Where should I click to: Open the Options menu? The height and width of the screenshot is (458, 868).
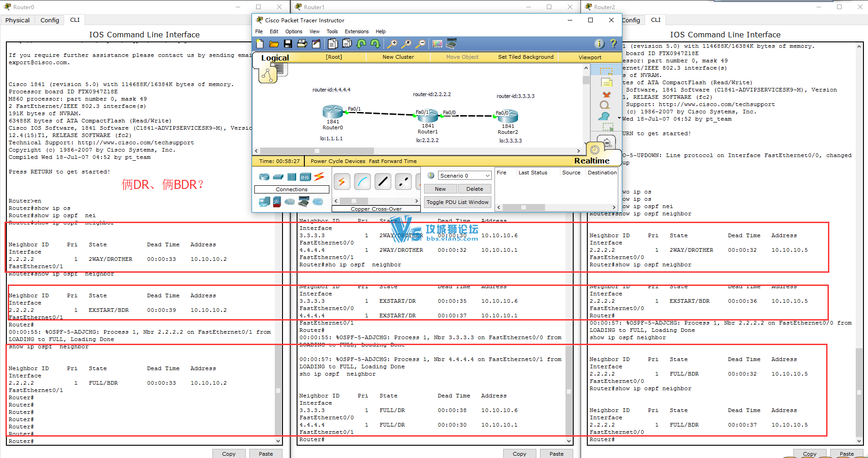(294, 31)
